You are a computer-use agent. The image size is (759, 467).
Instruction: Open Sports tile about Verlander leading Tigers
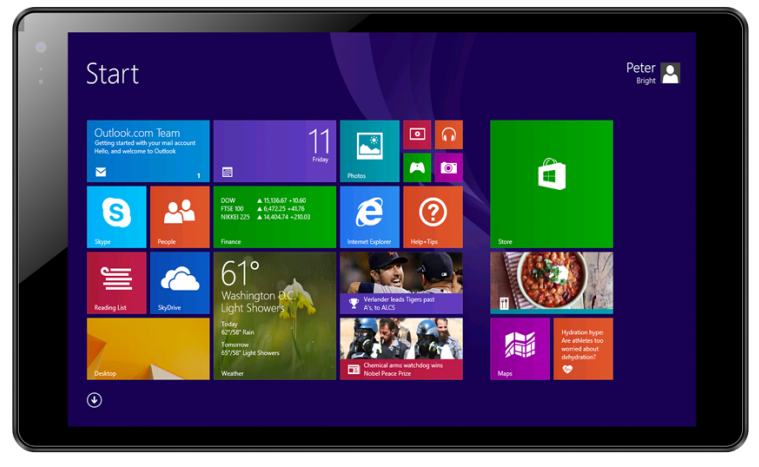[x=401, y=283]
